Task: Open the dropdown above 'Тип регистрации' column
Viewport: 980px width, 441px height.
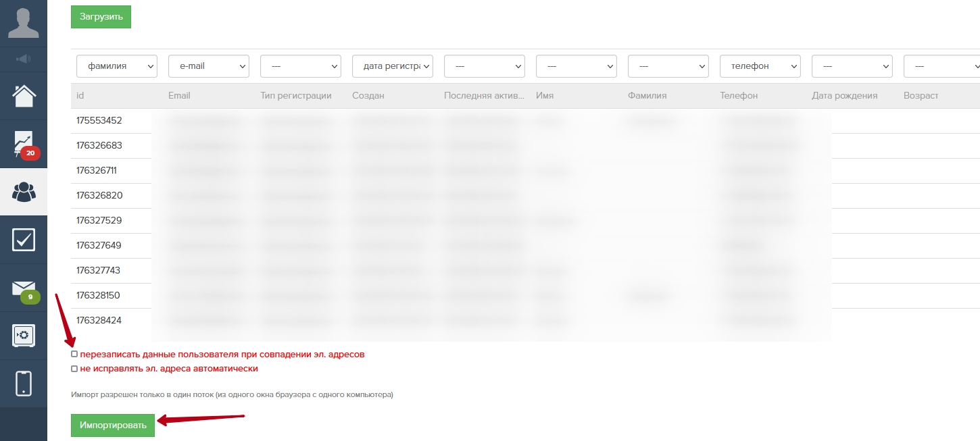Action: coord(301,66)
